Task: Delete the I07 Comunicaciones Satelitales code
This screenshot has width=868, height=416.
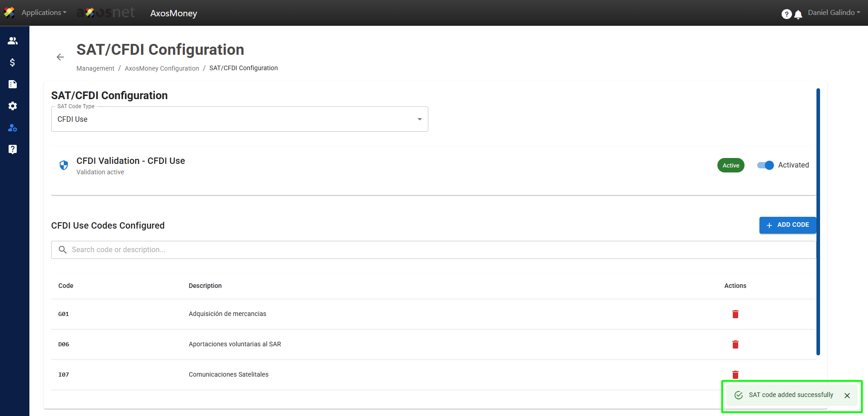Action: pyautogui.click(x=735, y=374)
